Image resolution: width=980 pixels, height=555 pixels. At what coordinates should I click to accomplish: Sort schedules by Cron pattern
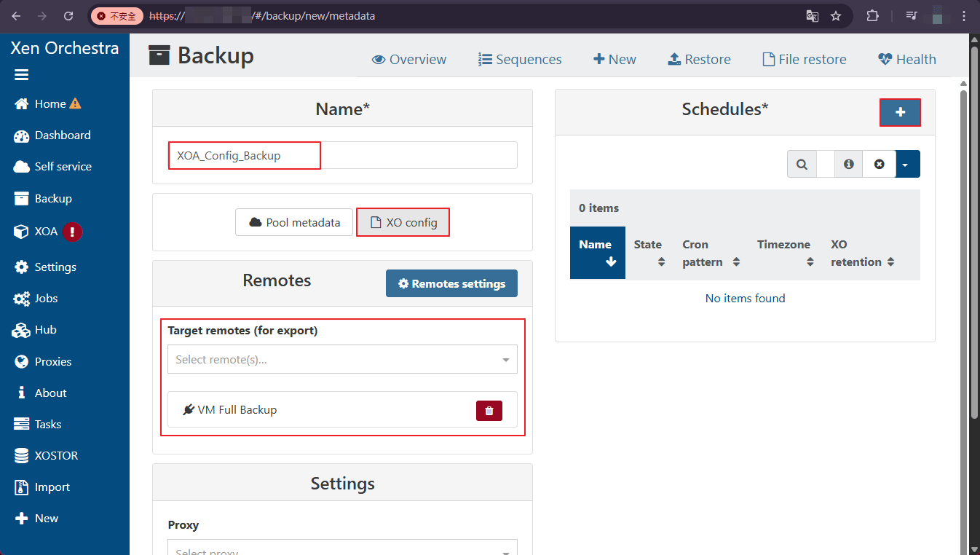click(x=711, y=253)
